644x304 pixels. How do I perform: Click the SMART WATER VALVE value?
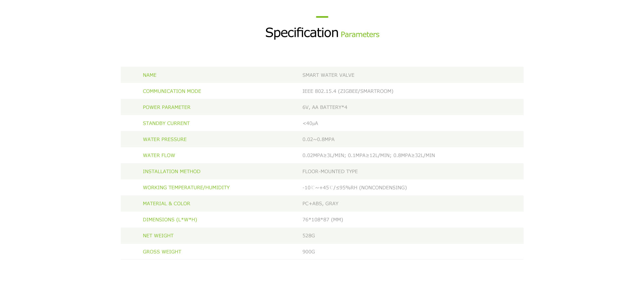click(x=328, y=75)
